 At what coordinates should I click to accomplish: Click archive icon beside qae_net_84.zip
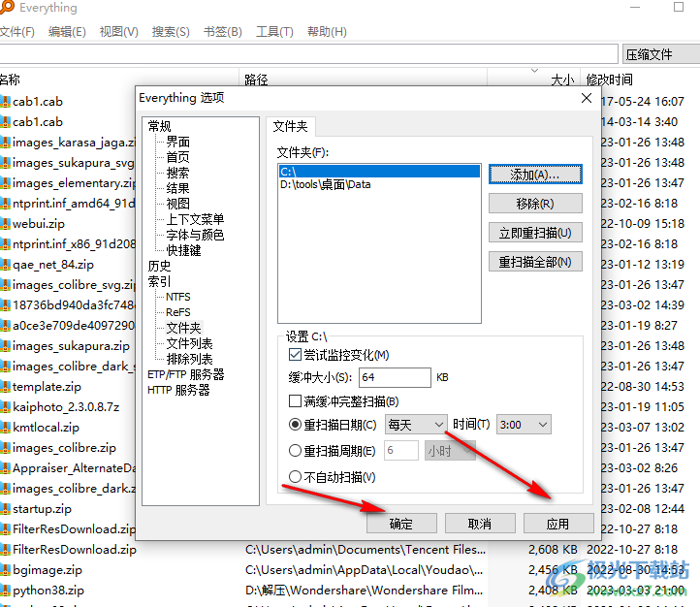[x=5, y=264]
